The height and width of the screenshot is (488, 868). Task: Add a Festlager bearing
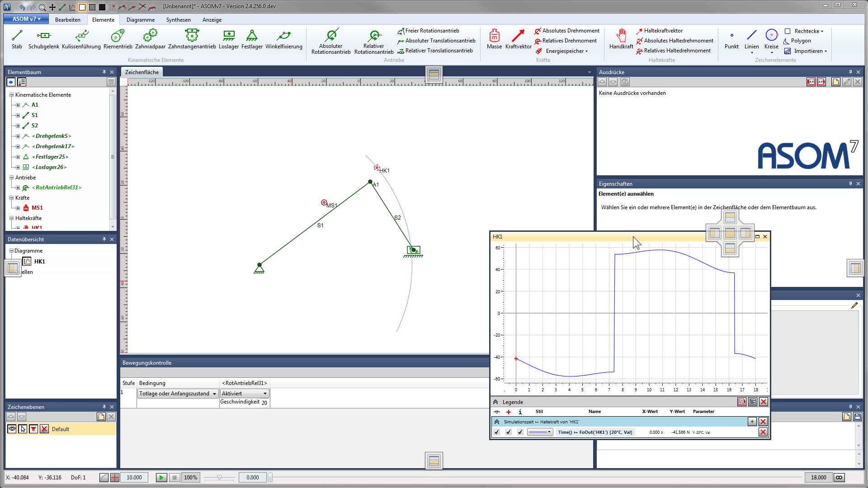(x=252, y=39)
